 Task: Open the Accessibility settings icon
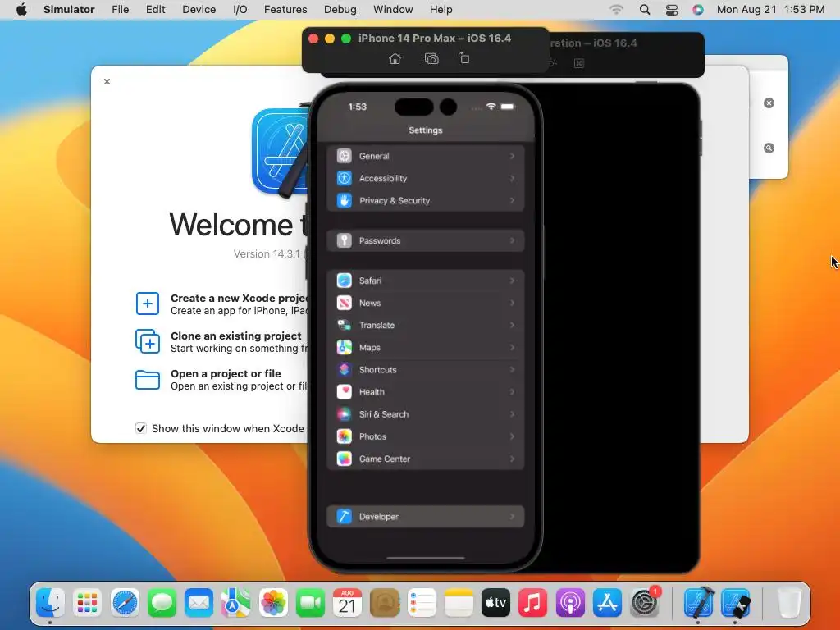[344, 178]
